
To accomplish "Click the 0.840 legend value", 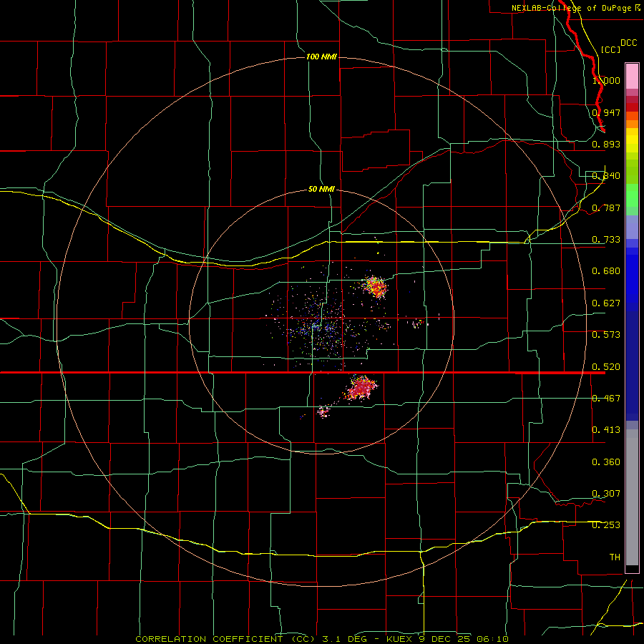I will pos(606,176).
